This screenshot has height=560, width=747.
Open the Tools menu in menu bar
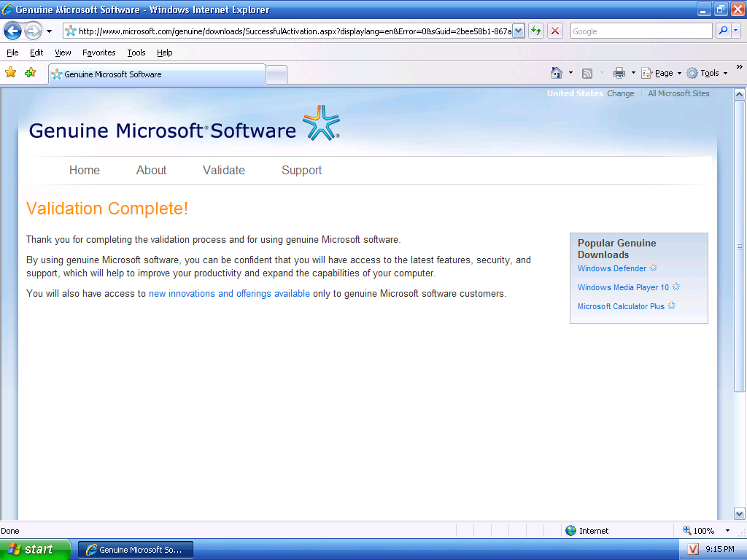136,52
